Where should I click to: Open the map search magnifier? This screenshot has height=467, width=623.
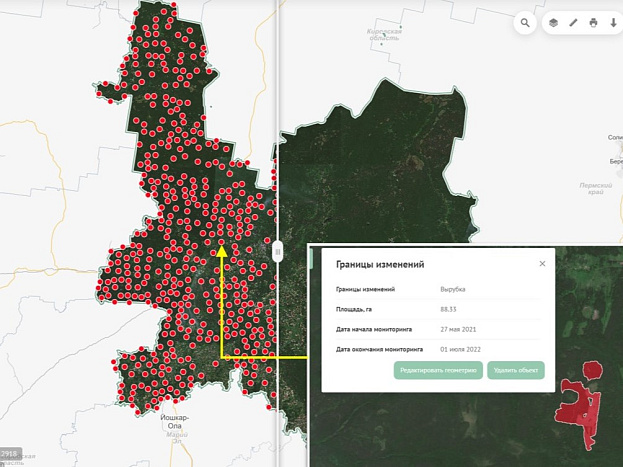pos(525,23)
